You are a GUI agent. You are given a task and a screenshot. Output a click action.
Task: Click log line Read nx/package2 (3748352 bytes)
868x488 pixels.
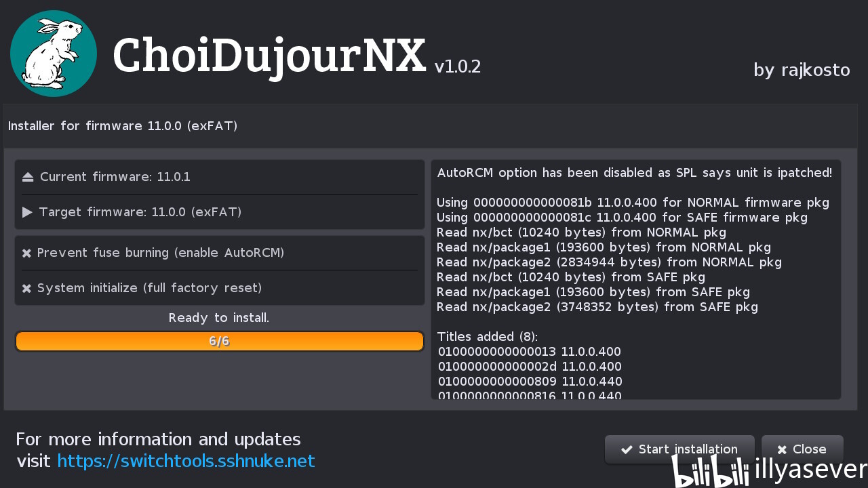click(x=597, y=307)
